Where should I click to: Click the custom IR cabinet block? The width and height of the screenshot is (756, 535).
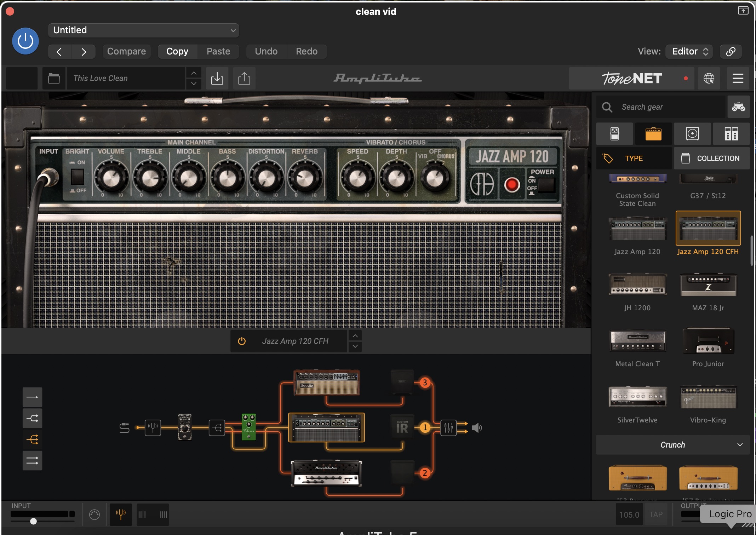402,427
